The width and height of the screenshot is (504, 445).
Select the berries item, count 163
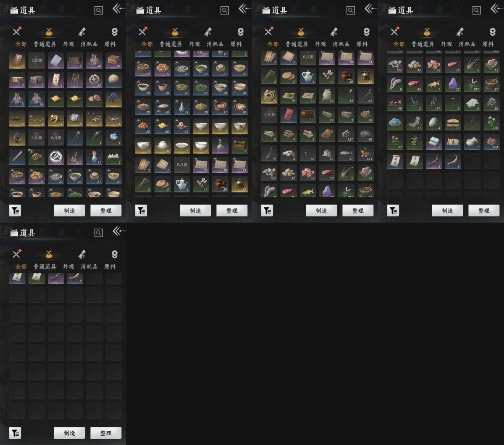[x=366, y=154]
